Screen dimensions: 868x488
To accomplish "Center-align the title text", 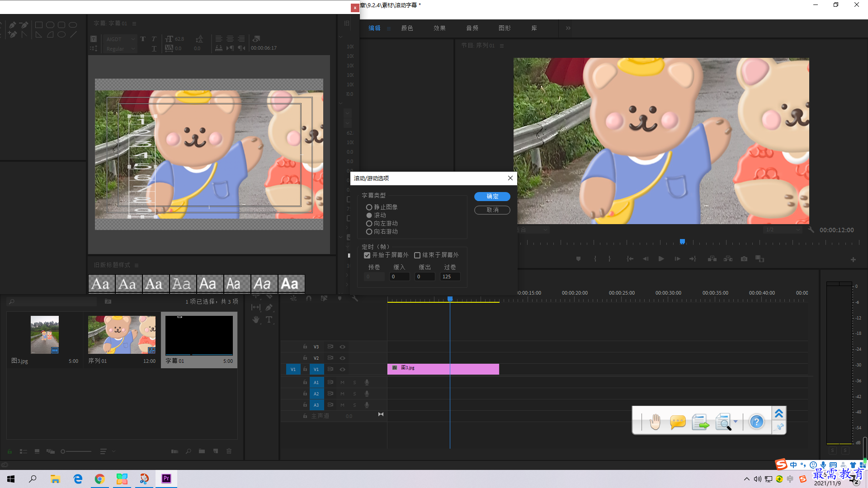I will (x=230, y=39).
